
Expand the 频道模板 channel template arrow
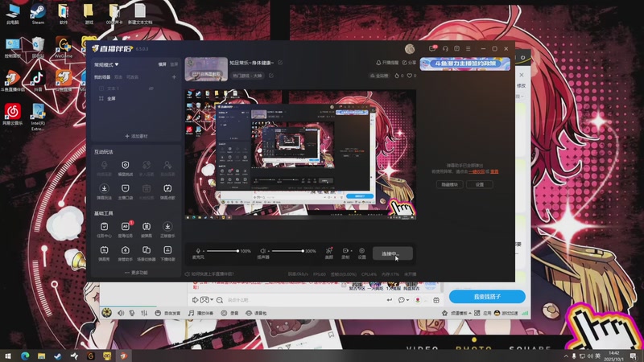(470, 313)
